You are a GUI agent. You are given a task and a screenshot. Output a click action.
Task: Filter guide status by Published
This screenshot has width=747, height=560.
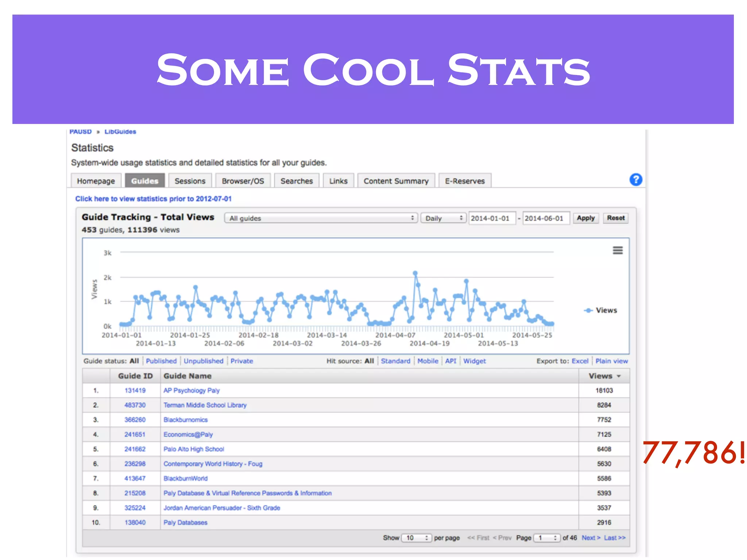click(x=161, y=361)
